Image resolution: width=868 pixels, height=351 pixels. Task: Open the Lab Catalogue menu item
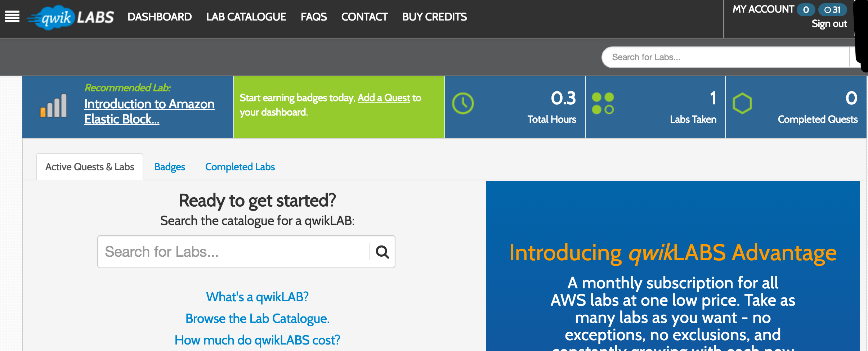[x=246, y=17]
